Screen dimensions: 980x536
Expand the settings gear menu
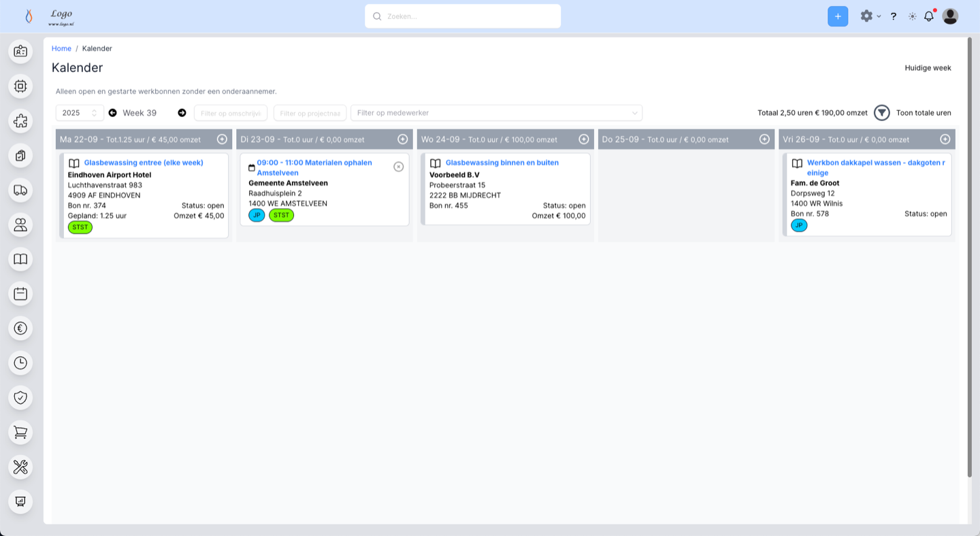(869, 16)
